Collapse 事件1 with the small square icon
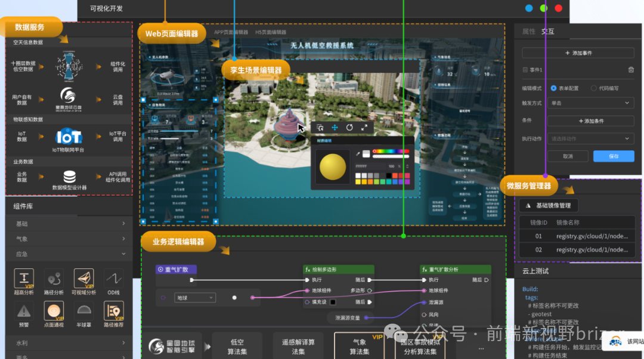 point(525,70)
